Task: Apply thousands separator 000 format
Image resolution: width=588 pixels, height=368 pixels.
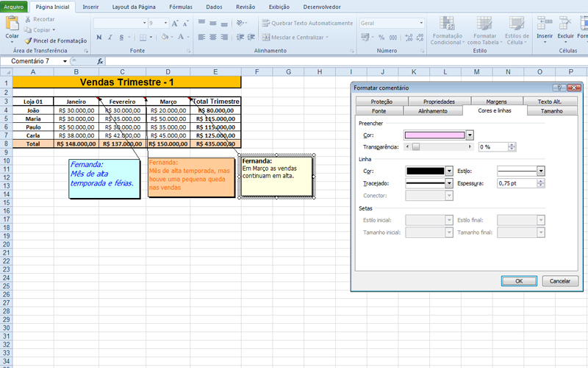Action: click(393, 38)
